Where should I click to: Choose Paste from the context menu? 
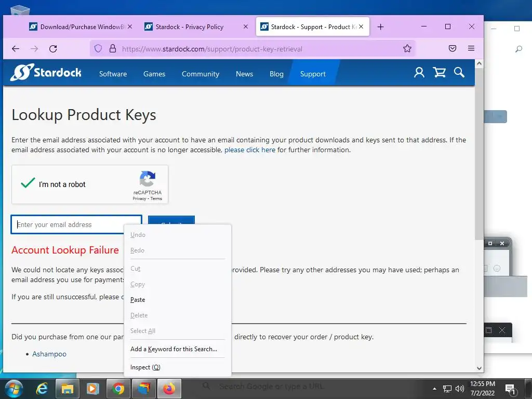178,300
